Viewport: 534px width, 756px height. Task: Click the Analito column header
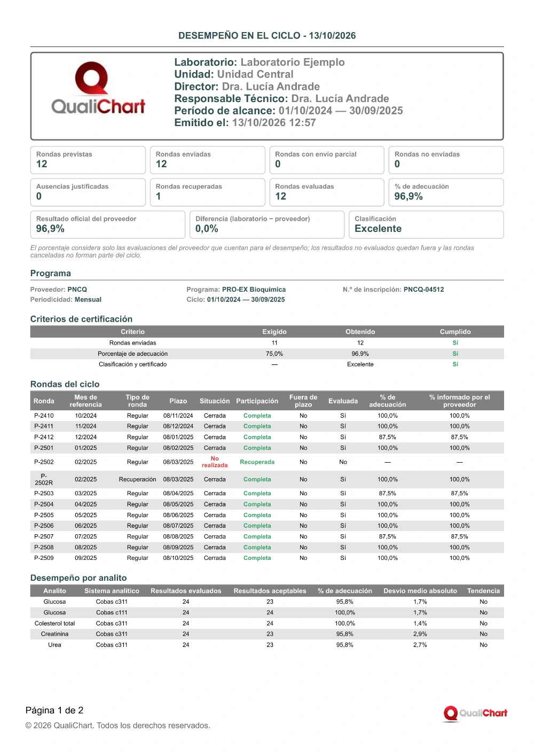(x=55, y=591)
